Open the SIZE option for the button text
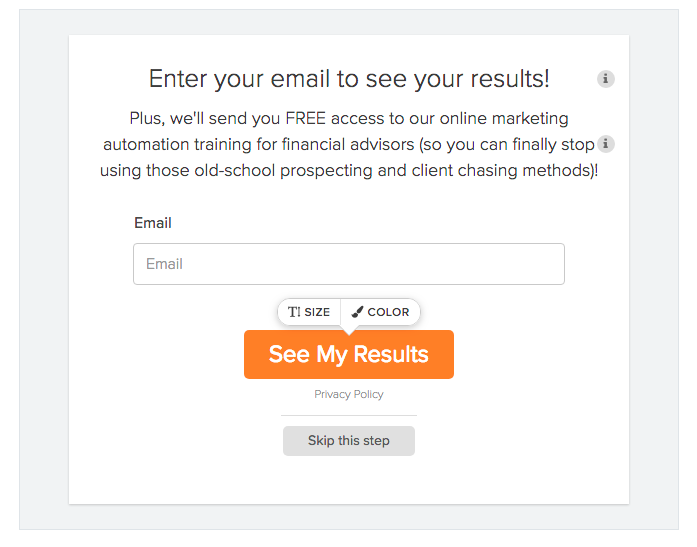The width and height of the screenshot is (697, 547). pyautogui.click(x=309, y=312)
